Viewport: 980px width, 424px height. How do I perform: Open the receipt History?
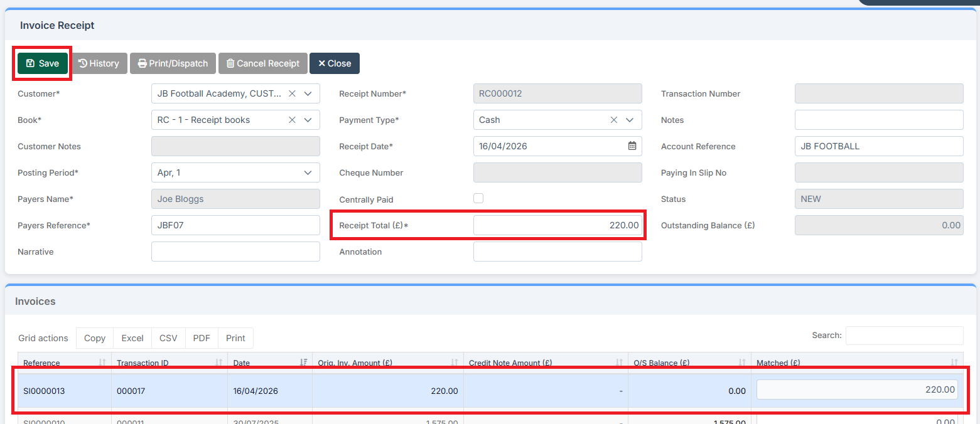99,63
